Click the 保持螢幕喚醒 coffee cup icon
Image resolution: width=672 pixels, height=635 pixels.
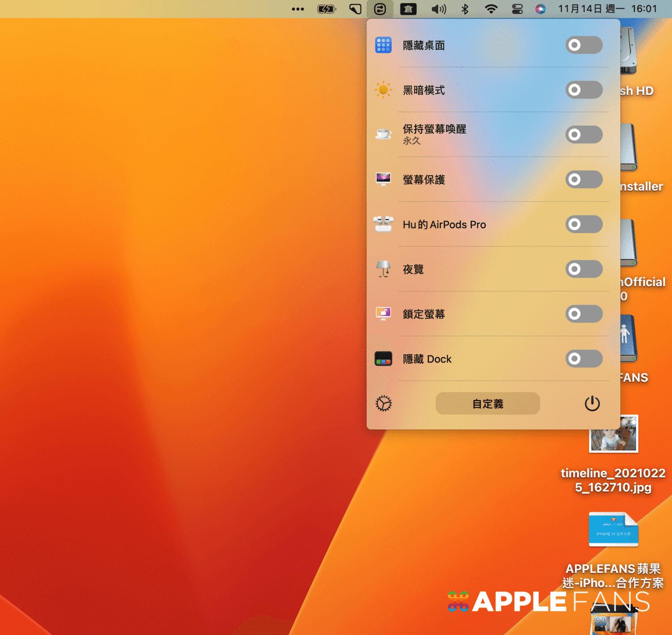(383, 134)
